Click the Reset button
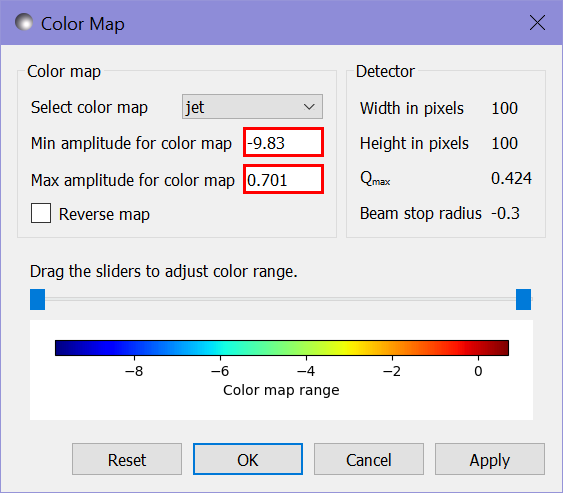The width and height of the screenshot is (563, 493). click(127, 459)
